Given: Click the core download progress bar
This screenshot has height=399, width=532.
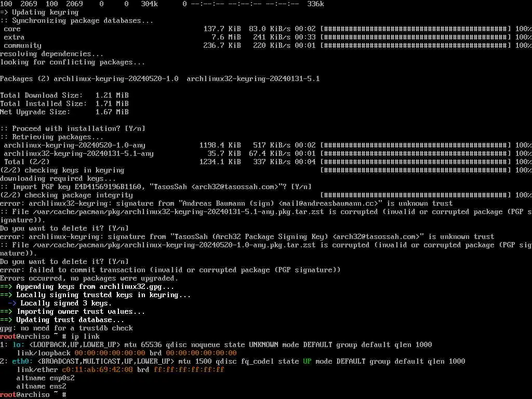Looking at the screenshot, I should (x=416, y=29).
